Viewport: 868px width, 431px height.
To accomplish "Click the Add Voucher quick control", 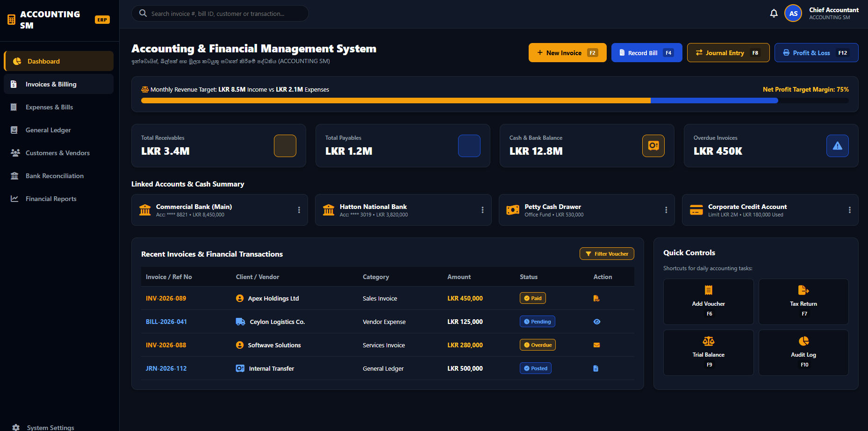I will [708, 302].
